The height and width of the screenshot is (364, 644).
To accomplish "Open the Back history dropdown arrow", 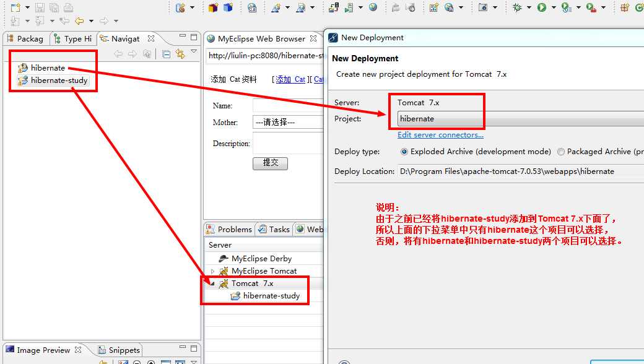I will point(91,21).
